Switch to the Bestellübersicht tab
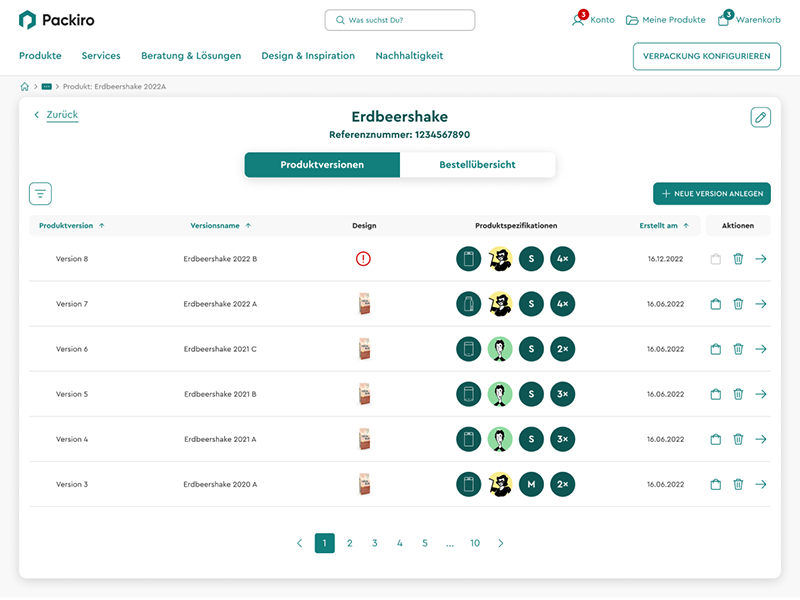The height and width of the screenshot is (600, 800). 477,165
